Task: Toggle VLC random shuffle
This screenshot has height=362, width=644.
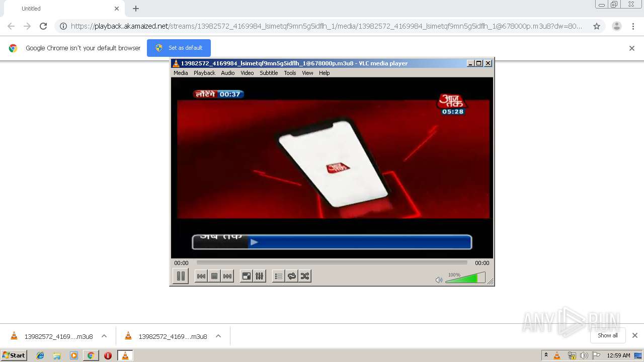Action: (x=305, y=276)
